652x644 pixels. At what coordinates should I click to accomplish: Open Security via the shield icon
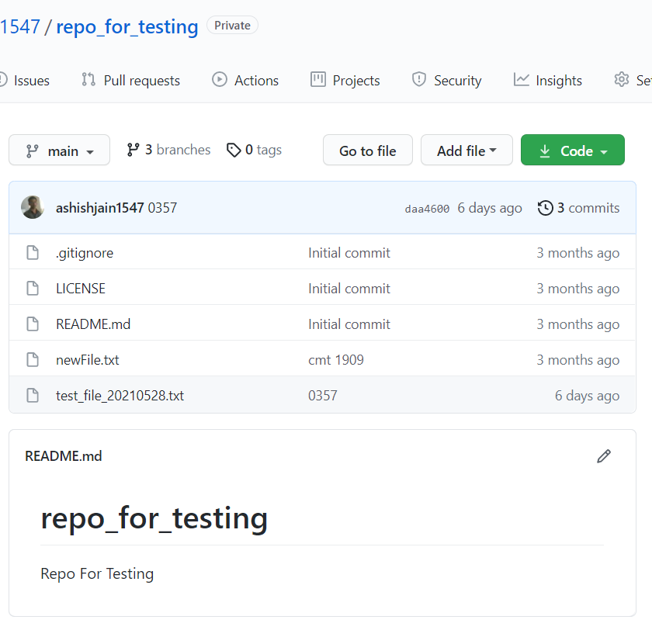coord(419,80)
